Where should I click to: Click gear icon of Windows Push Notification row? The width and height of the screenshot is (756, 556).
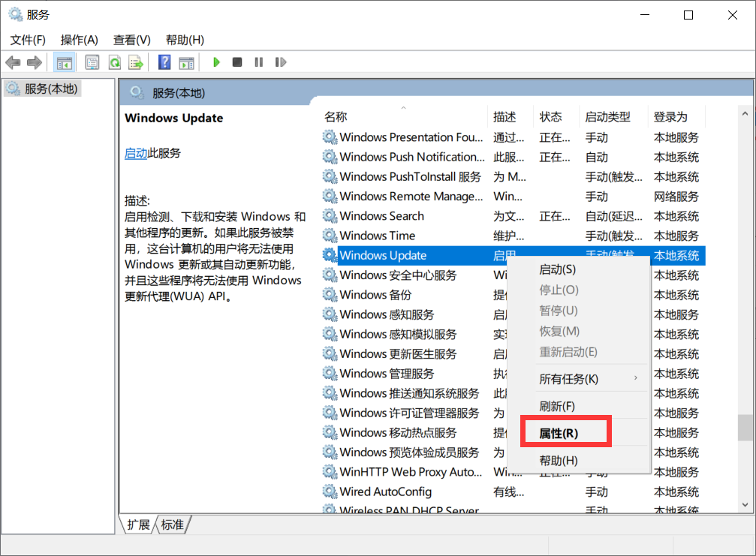[330, 157]
